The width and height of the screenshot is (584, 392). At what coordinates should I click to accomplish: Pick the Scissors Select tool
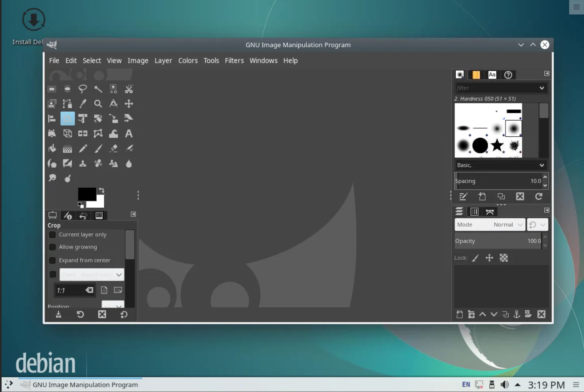click(129, 89)
